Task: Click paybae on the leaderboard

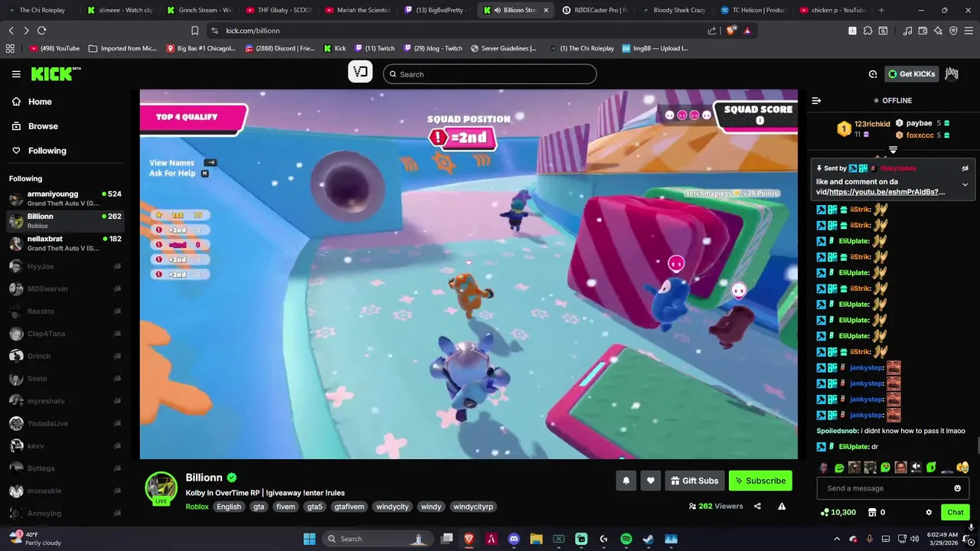Action: click(919, 123)
